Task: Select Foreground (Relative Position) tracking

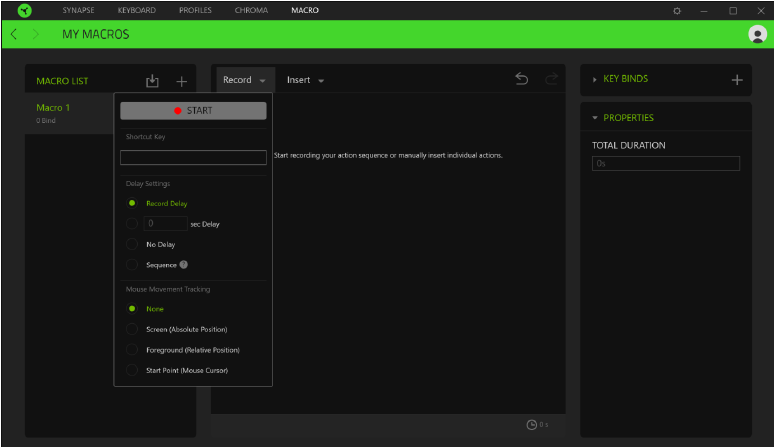Action: 132,350
